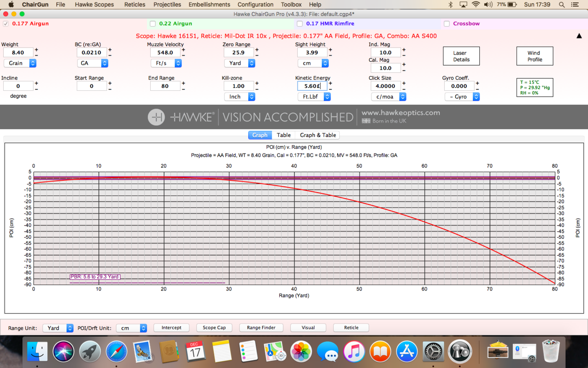
Task: Enable the Crossbow checkbox
Action: click(446, 24)
